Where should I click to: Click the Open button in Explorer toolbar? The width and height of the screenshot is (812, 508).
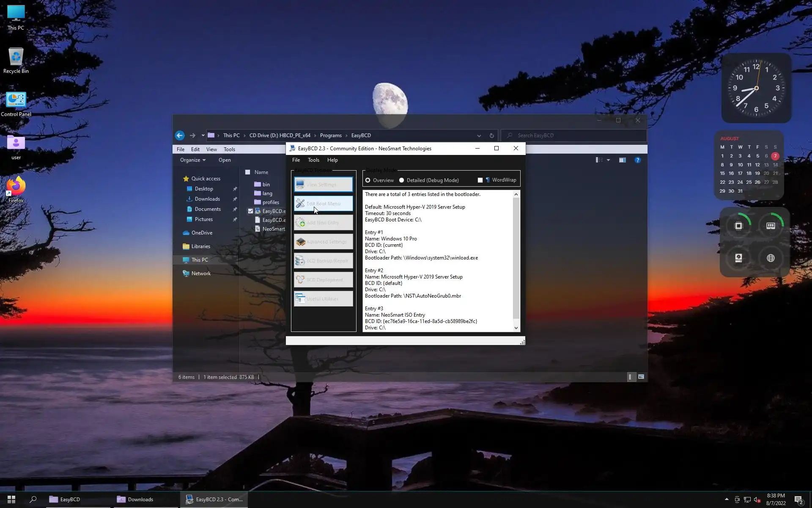[x=225, y=160]
